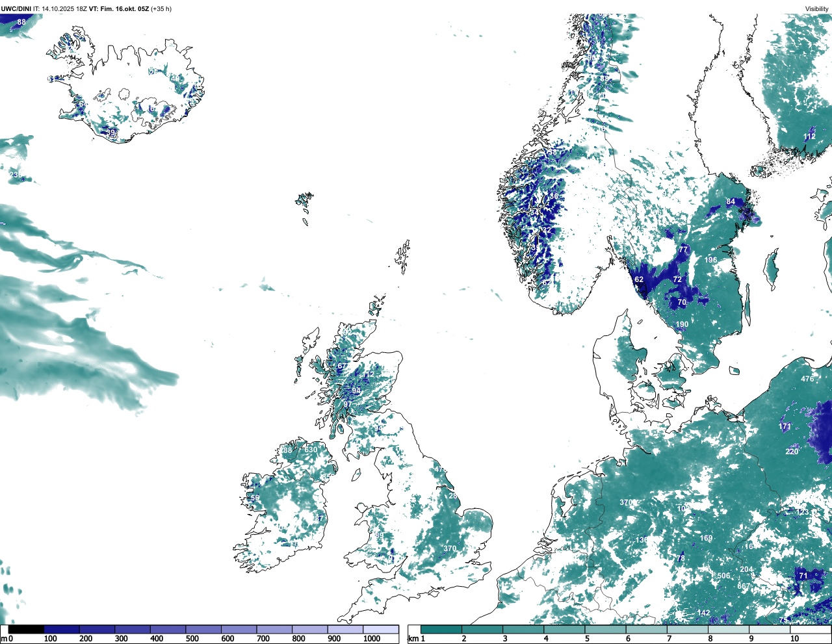Screen dimensions: 832x644
Task: Click the '196' value in eastern Sweden
Action: click(x=711, y=259)
